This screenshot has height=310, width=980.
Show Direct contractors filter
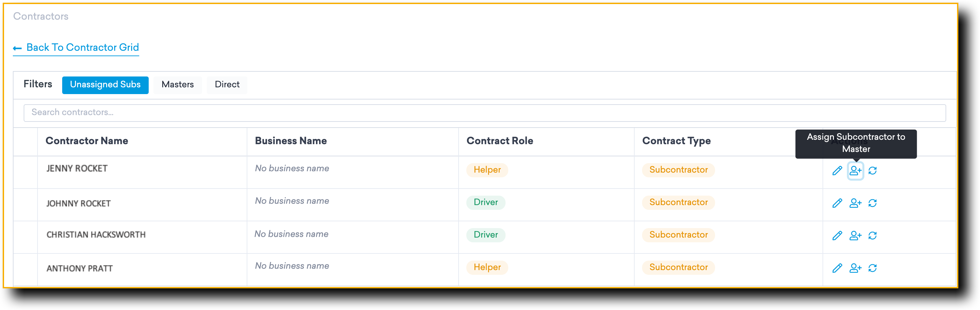click(x=227, y=85)
